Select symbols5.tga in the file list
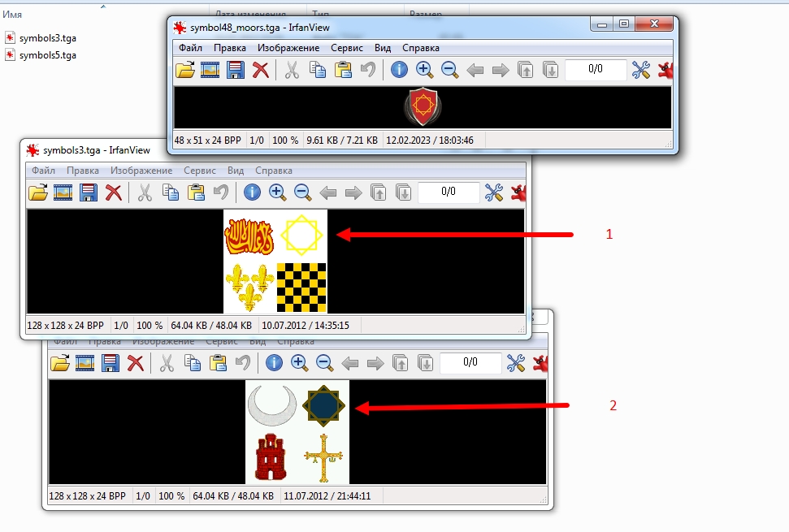The image size is (789, 532). [x=47, y=55]
